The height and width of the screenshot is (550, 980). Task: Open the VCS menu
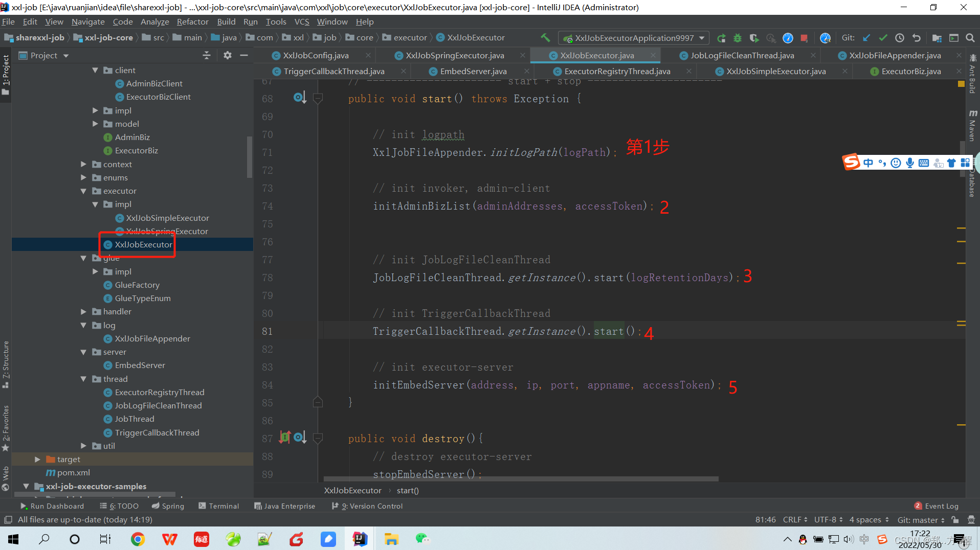pyautogui.click(x=302, y=21)
